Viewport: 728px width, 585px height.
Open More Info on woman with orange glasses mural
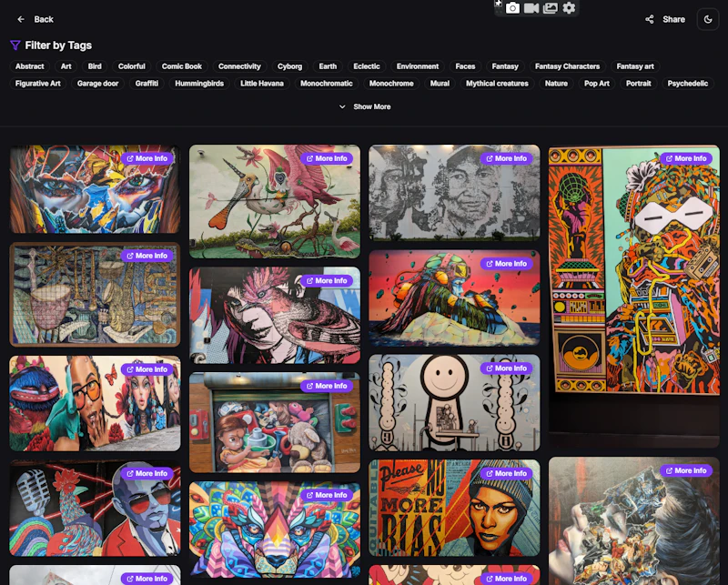[x=147, y=369]
